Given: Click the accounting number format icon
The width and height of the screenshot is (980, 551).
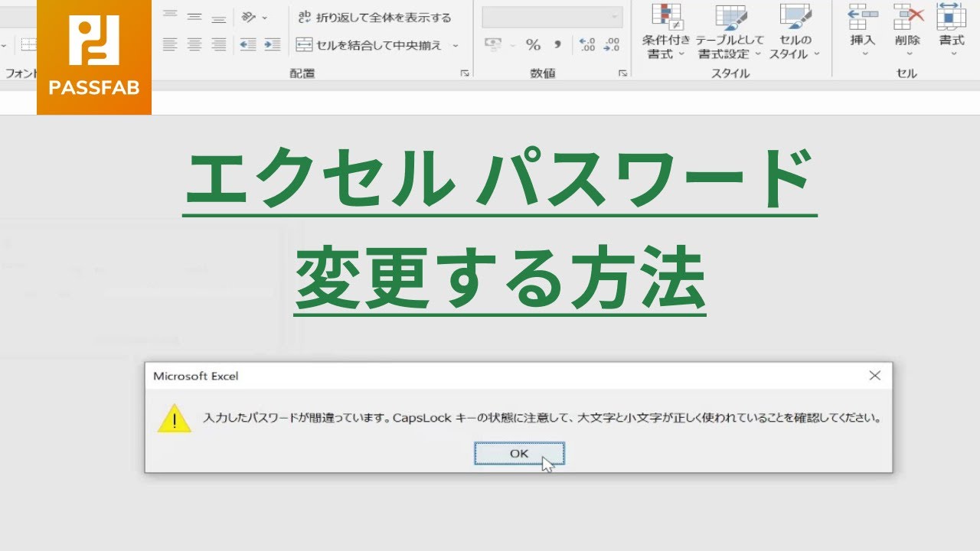Looking at the screenshot, I should point(493,45).
